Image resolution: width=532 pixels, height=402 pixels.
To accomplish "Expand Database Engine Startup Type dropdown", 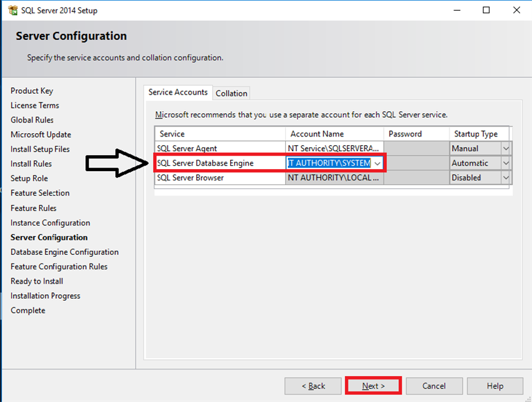I will [x=505, y=163].
